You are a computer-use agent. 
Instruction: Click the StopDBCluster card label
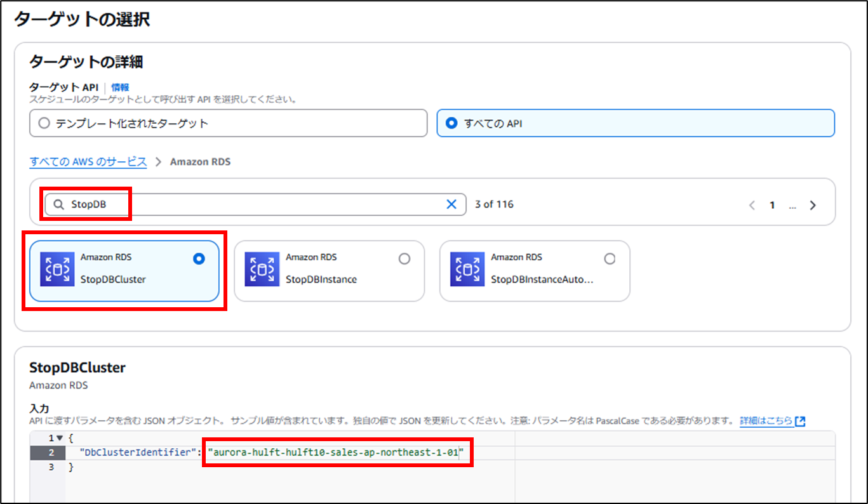tap(113, 279)
